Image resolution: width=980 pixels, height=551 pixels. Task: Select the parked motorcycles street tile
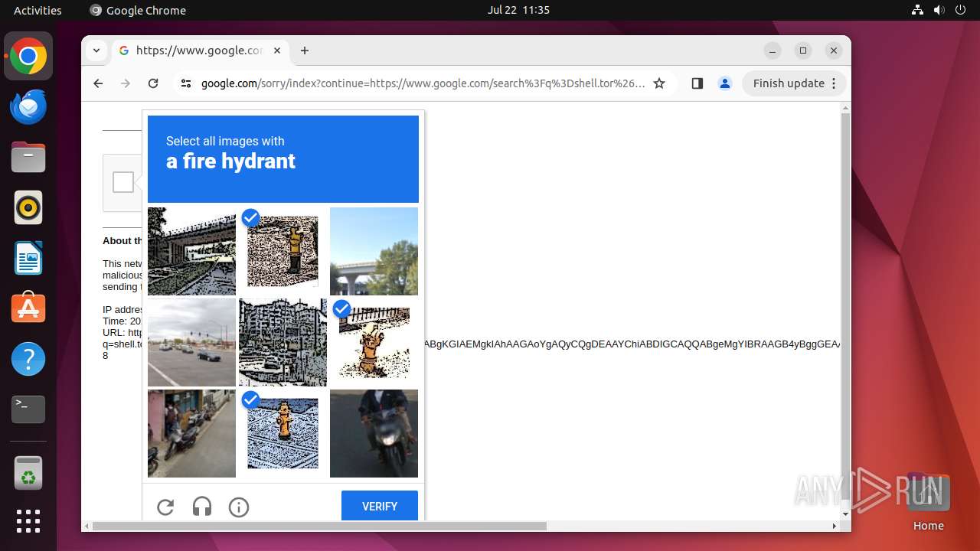[191, 433]
